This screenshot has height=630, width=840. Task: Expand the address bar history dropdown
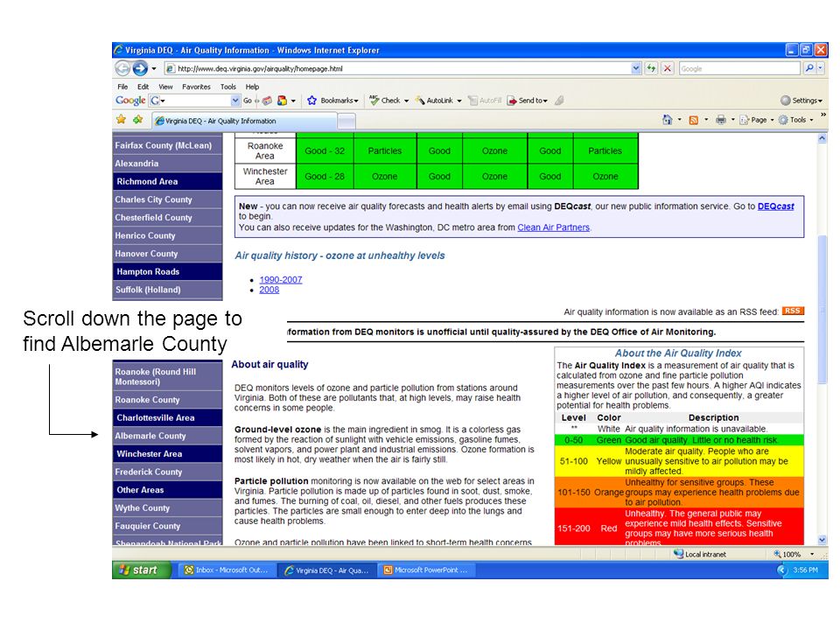point(636,68)
